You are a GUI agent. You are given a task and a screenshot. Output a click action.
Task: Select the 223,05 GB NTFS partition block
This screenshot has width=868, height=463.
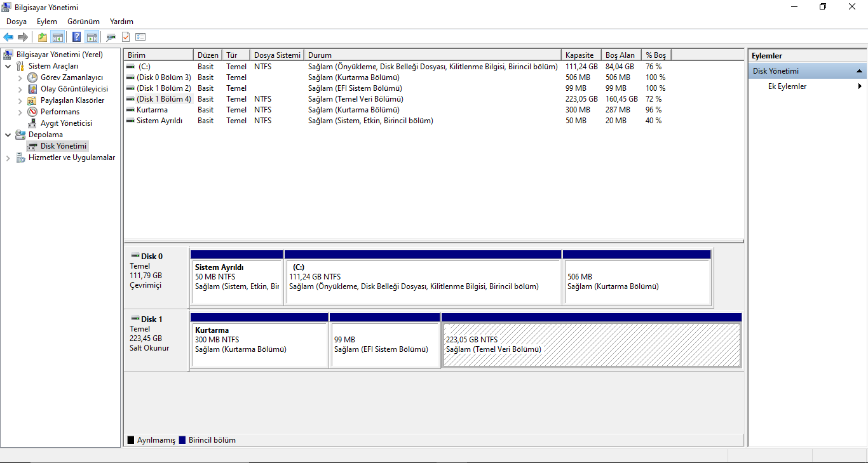[591, 345]
